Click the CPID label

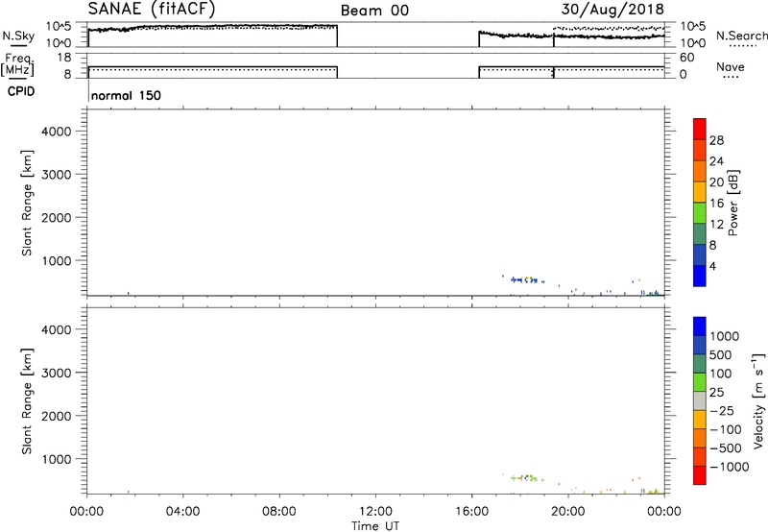tap(21, 91)
